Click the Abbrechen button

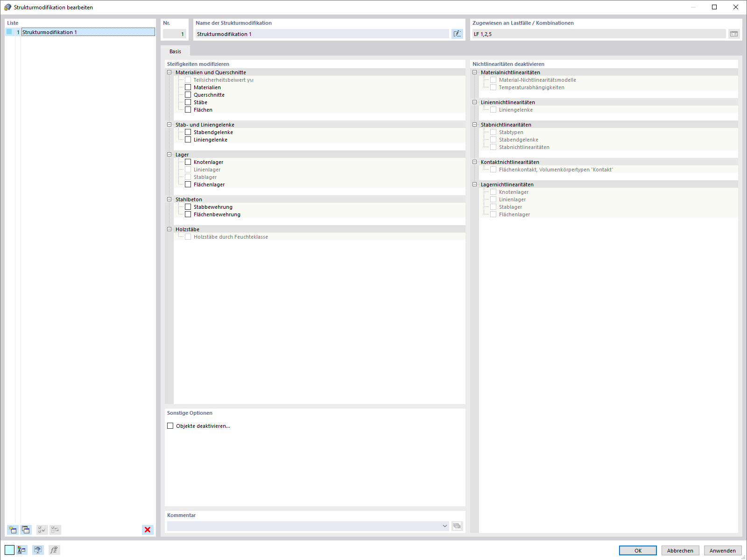click(x=680, y=551)
